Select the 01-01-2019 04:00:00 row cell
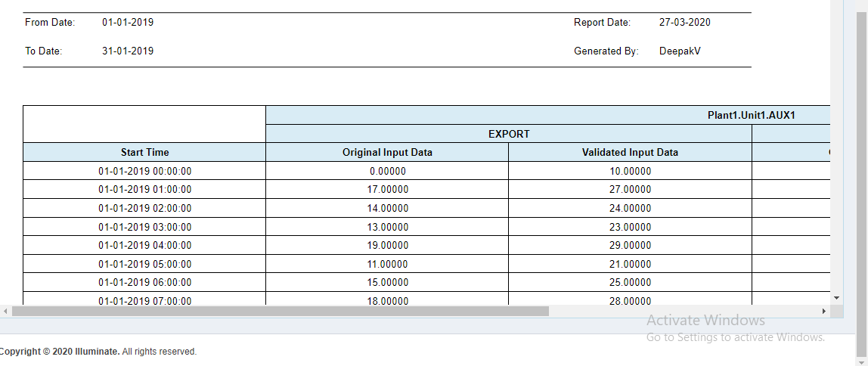Screen dimensions: 868x366 [x=144, y=245]
